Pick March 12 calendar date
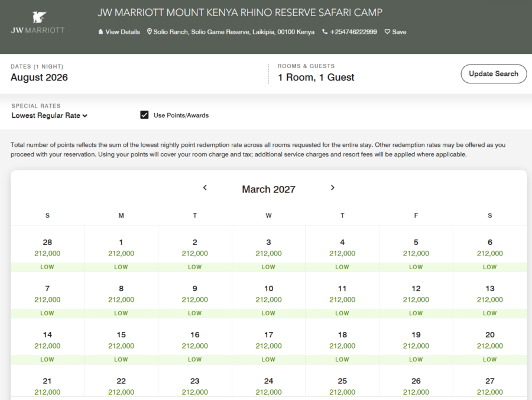 tap(416, 295)
